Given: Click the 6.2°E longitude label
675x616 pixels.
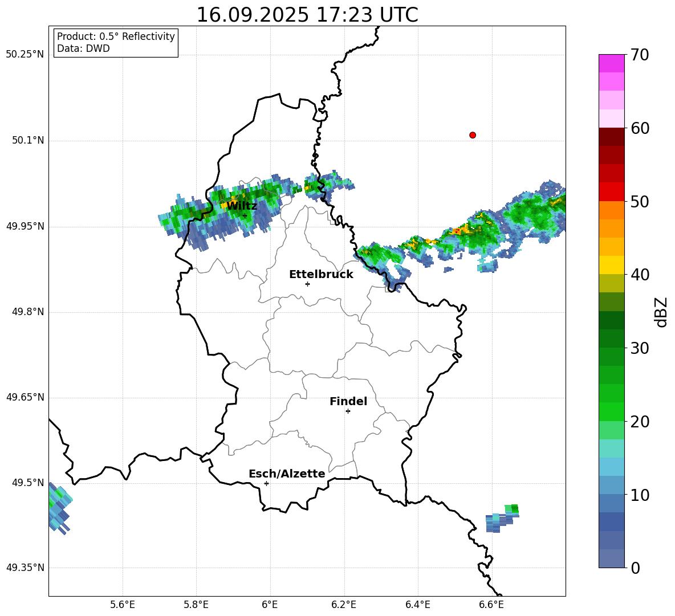Looking at the screenshot, I should click(x=344, y=605).
